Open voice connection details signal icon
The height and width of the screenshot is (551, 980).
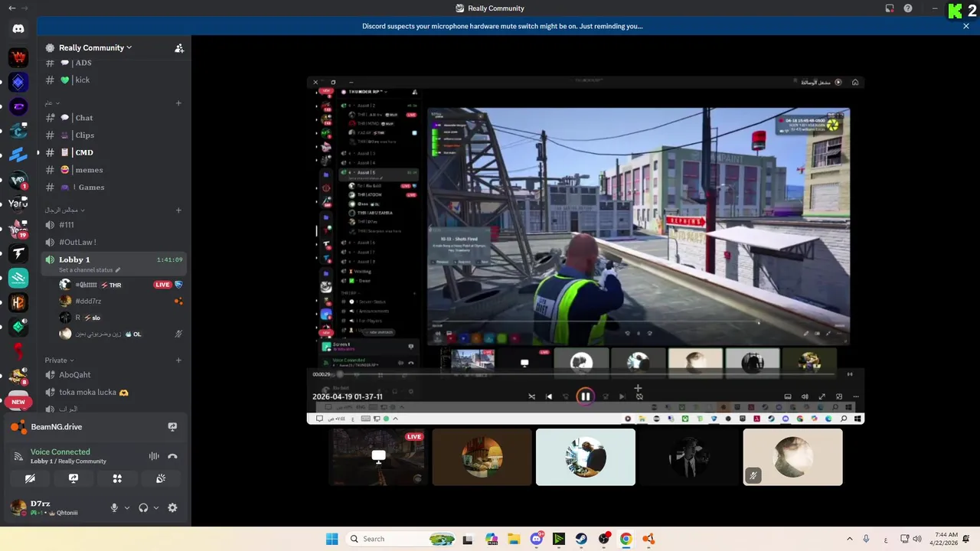[x=18, y=456]
